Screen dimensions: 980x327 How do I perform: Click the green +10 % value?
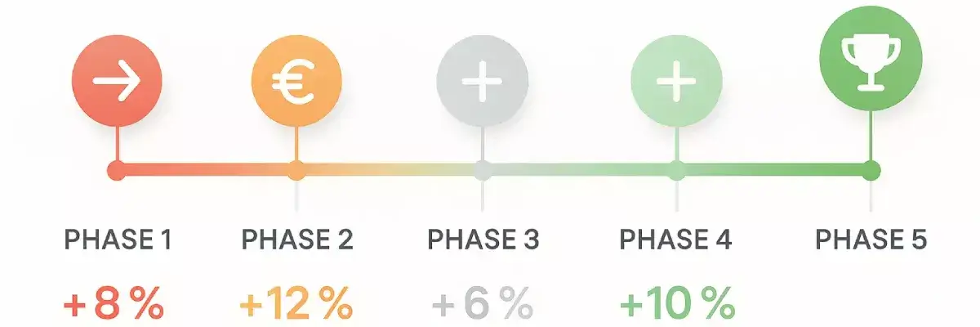click(677, 305)
